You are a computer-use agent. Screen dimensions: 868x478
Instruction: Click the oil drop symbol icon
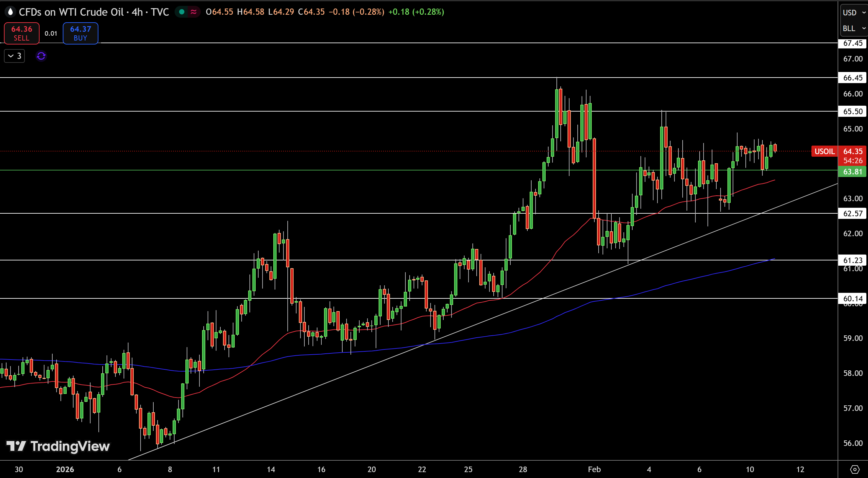point(10,12)
